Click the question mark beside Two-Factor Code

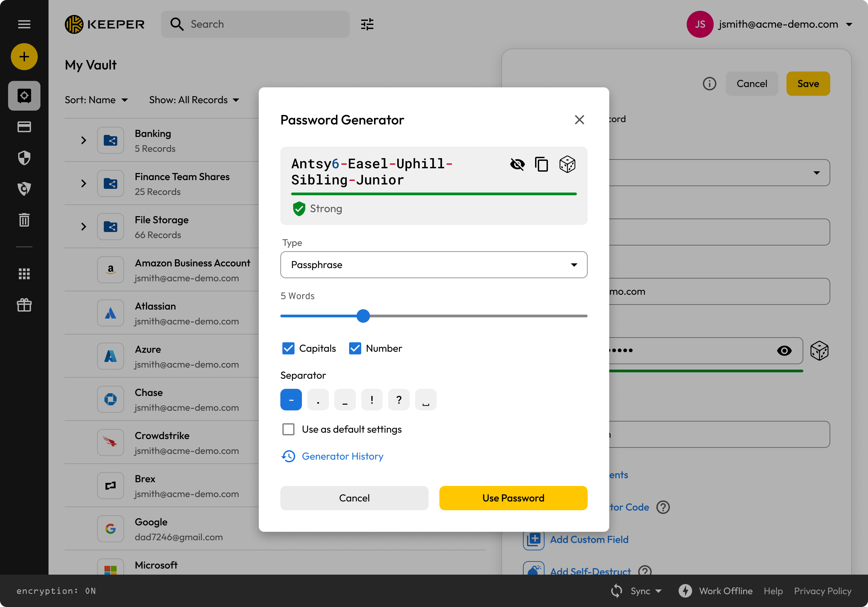pyautogui.click(x=663, y=507)
